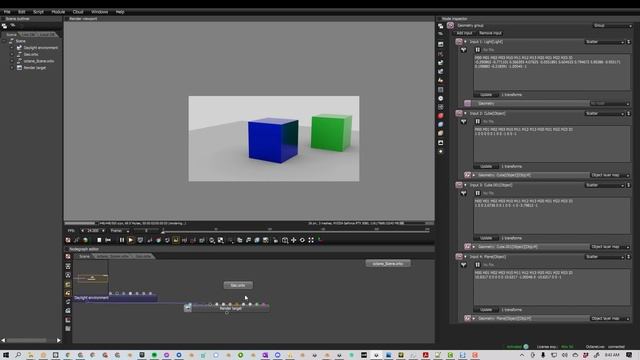
Task: Select the crosshair move icon in viewport toolbar
Action: click(293, 240)
